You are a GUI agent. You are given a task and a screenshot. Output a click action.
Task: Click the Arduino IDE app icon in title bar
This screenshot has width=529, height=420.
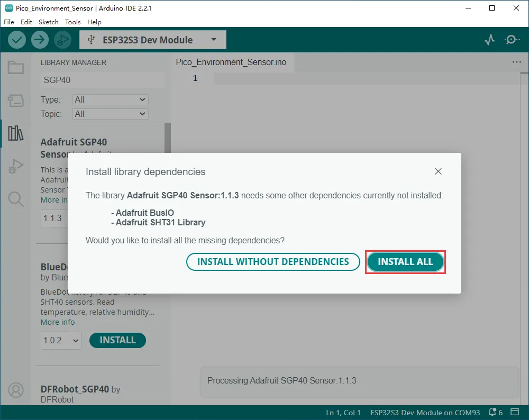[9, 8]
